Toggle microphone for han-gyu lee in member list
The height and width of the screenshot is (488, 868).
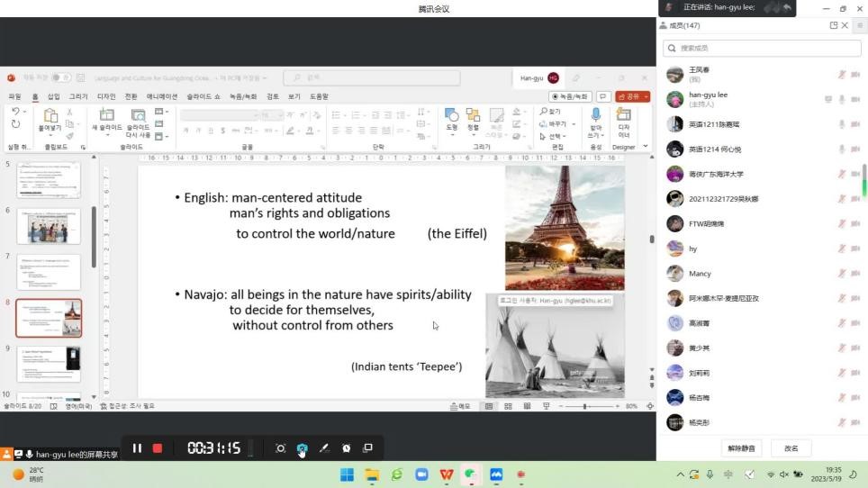[842, 99]
